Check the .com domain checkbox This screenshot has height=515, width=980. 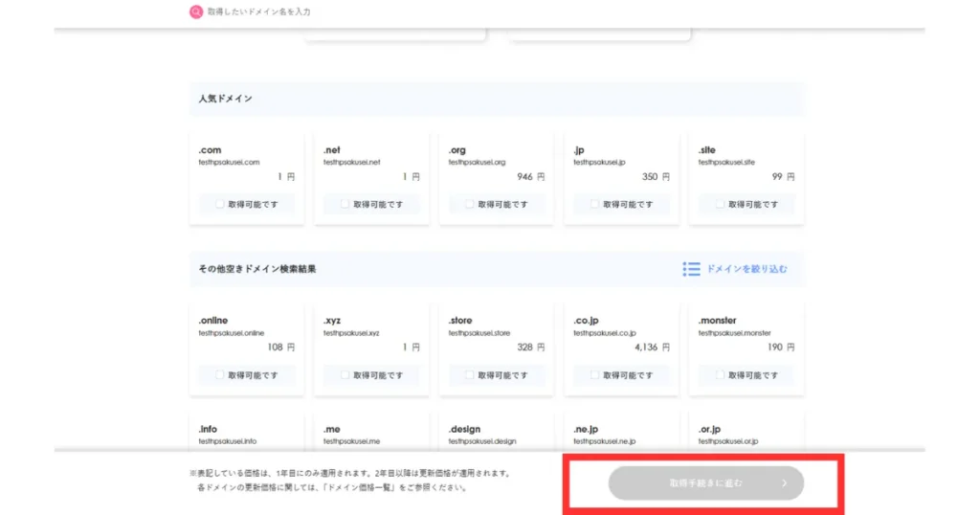[220, 204]
